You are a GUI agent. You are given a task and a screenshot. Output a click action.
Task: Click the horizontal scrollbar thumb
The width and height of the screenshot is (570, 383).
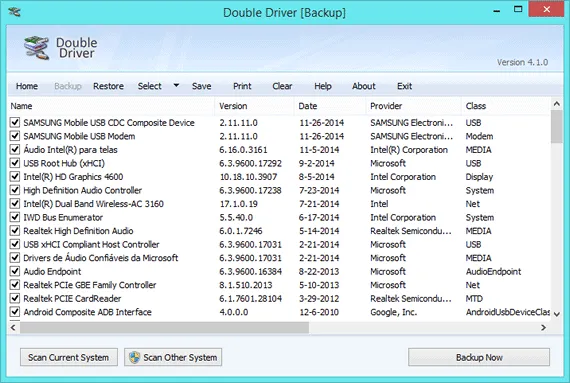point(164,327)
